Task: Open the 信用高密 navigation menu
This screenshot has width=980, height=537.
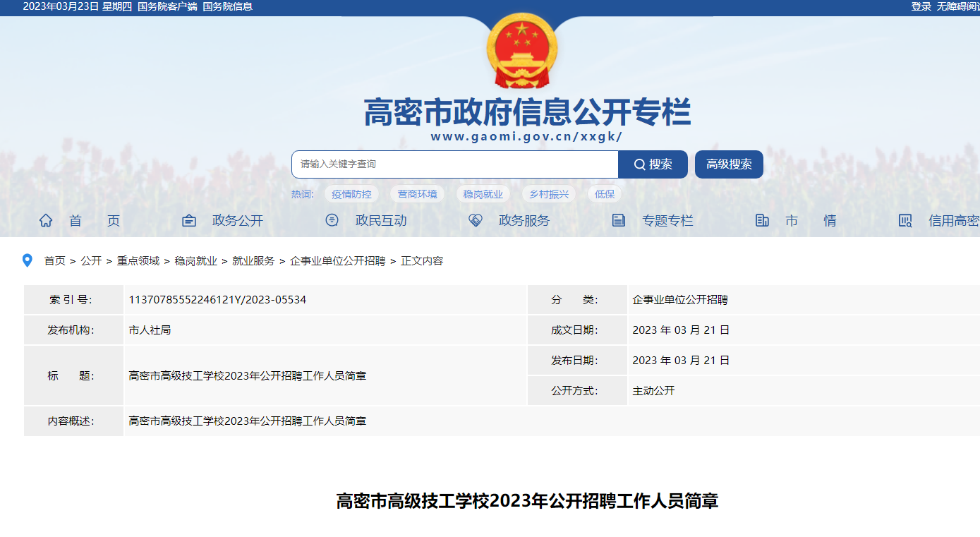Action: pos(954,220)
